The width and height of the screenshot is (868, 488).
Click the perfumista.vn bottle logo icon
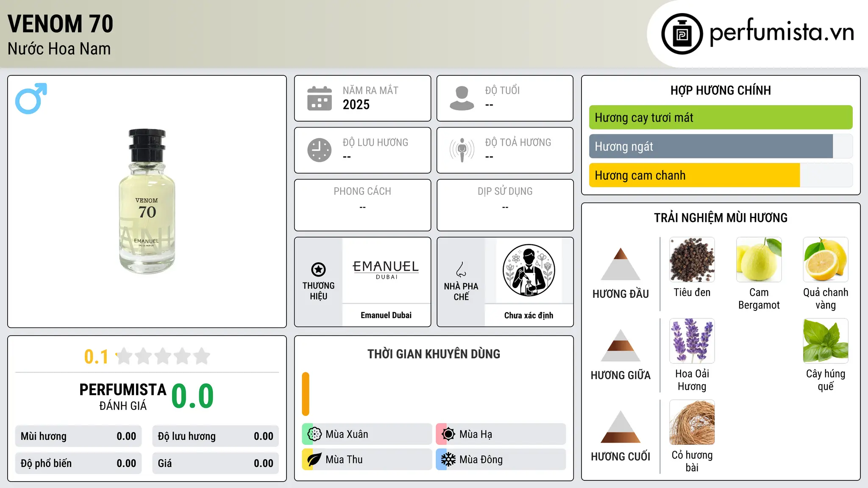click(682, 34)
